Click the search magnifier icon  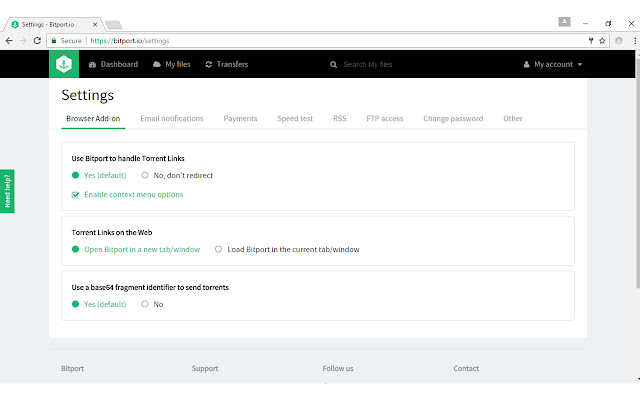click(x=333, y=64)
